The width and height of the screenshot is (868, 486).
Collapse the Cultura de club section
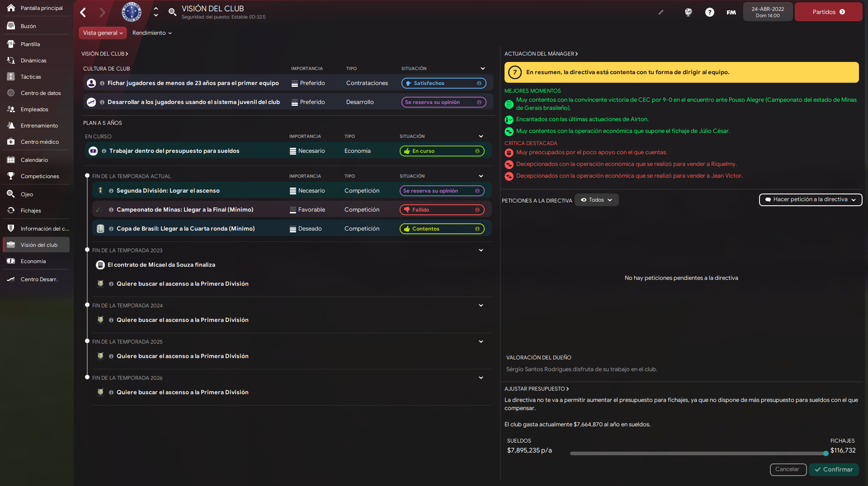[x=483, y=69]
